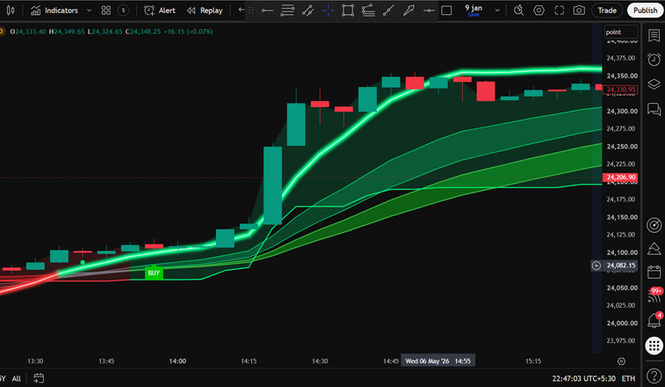Image resolution: width=665 pixels, height=387 pixels.
Task: Open the Trade panel
Action: pyautogui.click(x=607, y=11)
